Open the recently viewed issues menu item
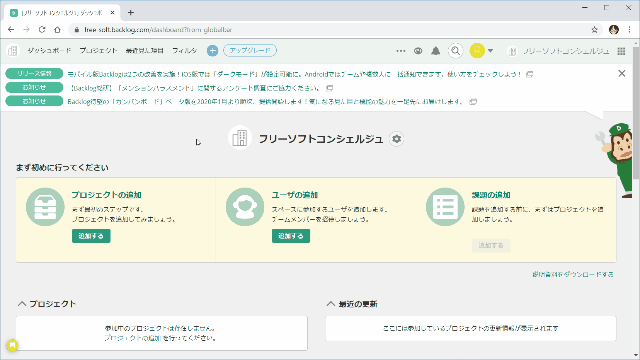 tap(144, 51)
